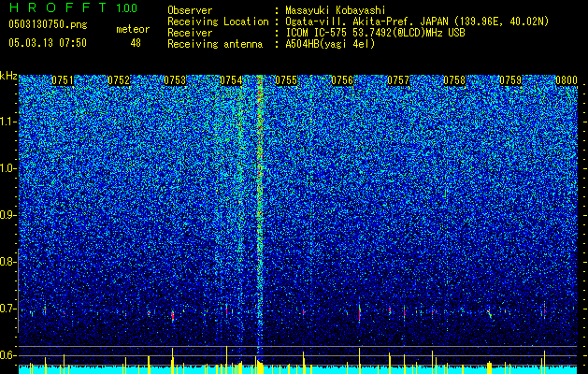Click the 'meteor' label
This screenshot has height=374, width=588.
[x=133, y=29]
